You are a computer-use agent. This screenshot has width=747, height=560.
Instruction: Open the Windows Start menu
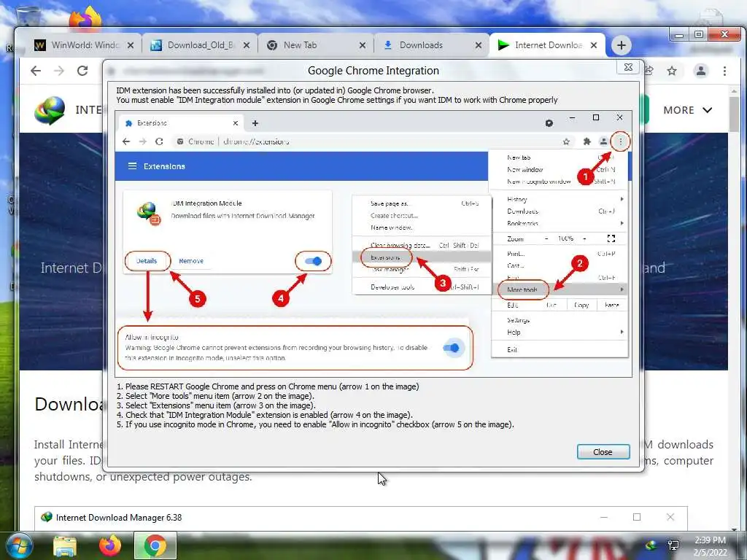click(x=18, y=545)
